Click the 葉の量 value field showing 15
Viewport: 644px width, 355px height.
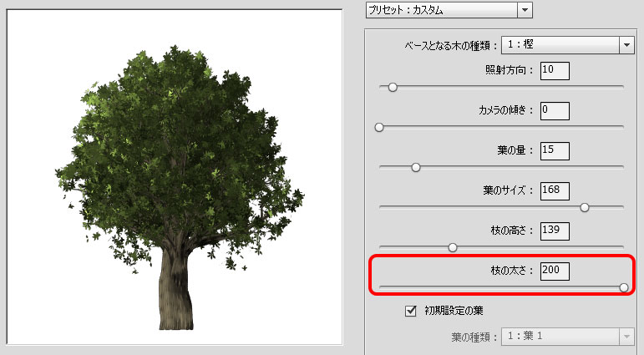pos(555,151)
